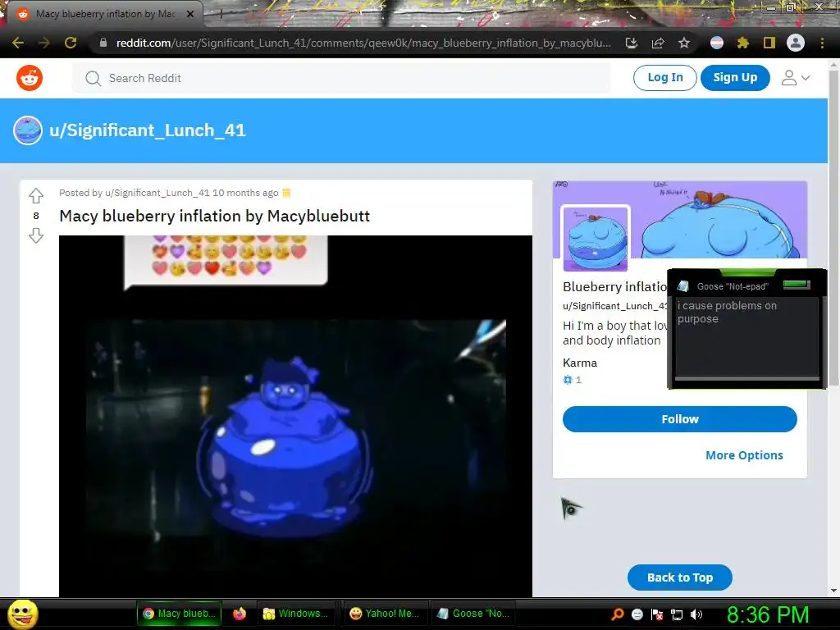
Task: Click the karma count 1 with gear
Action: click(572, 380)
